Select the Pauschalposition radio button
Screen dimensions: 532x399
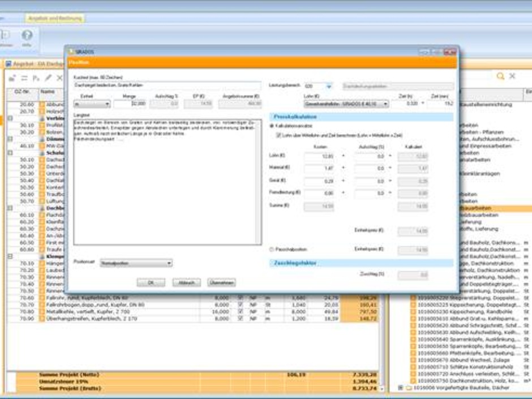click(272, 249)
